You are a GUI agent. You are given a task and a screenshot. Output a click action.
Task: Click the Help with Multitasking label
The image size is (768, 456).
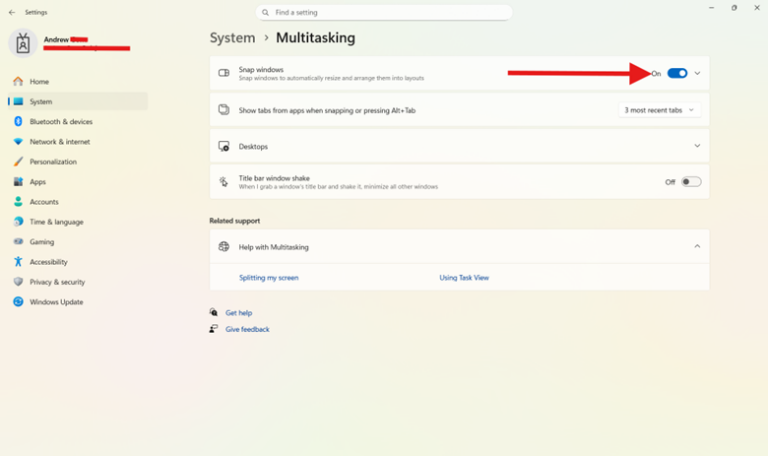274,247
